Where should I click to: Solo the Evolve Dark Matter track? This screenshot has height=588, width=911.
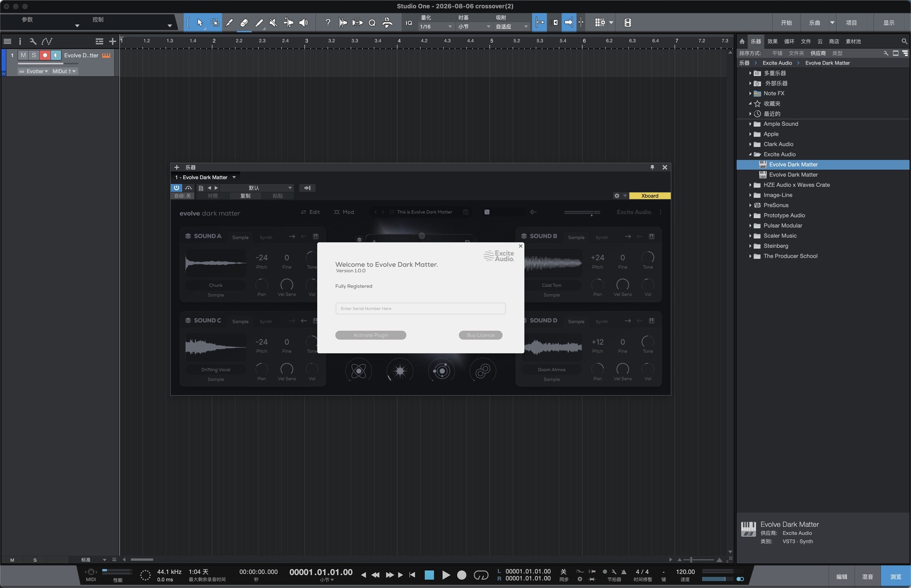(x=34, y=55)
